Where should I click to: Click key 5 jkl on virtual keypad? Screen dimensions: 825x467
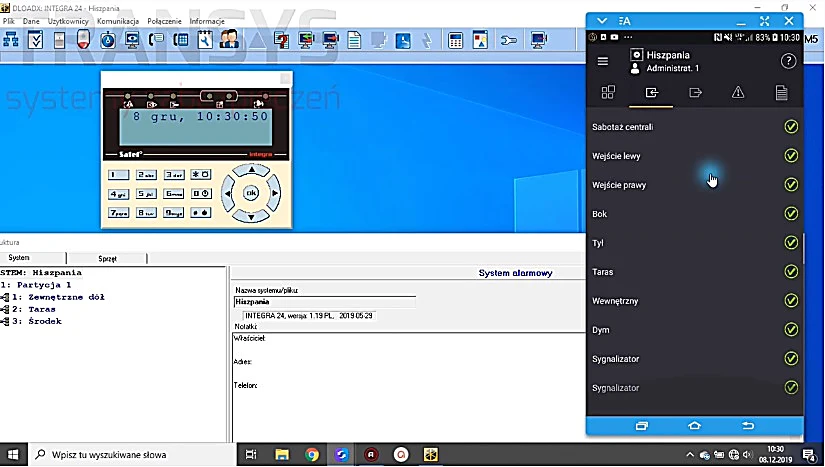(x=146, y=194)
